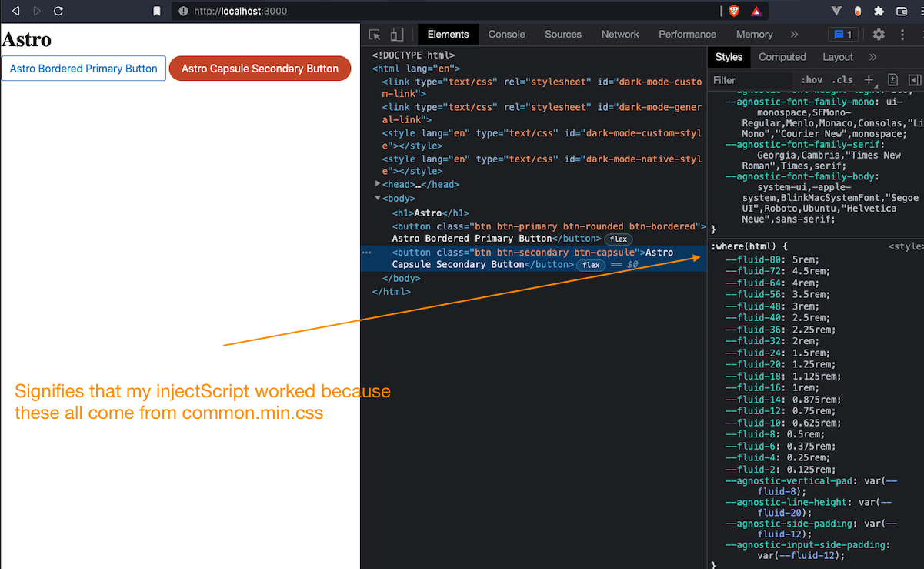Click the Astro page heading

[27, 38]
